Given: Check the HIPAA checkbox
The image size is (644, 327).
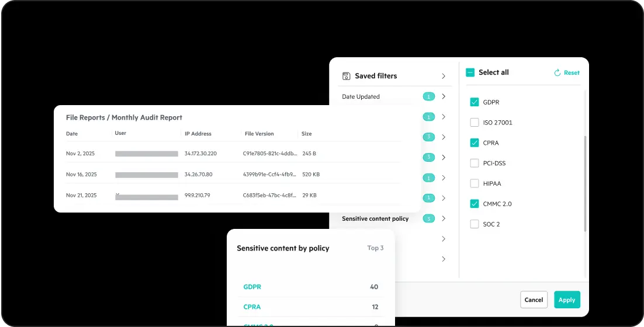Looking at the screenshot, I should click(x=475, y=183).
